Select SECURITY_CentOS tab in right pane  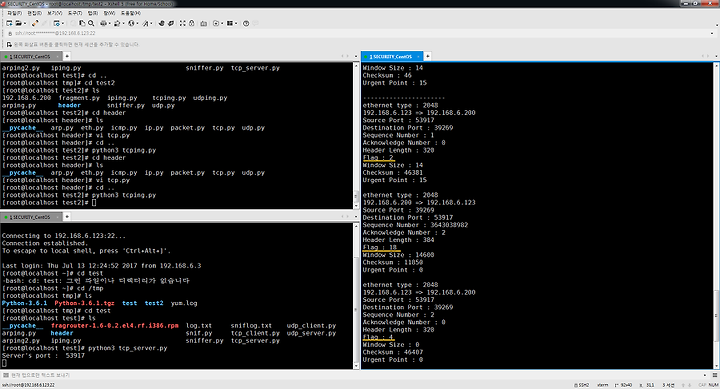[x=392, y=56]
